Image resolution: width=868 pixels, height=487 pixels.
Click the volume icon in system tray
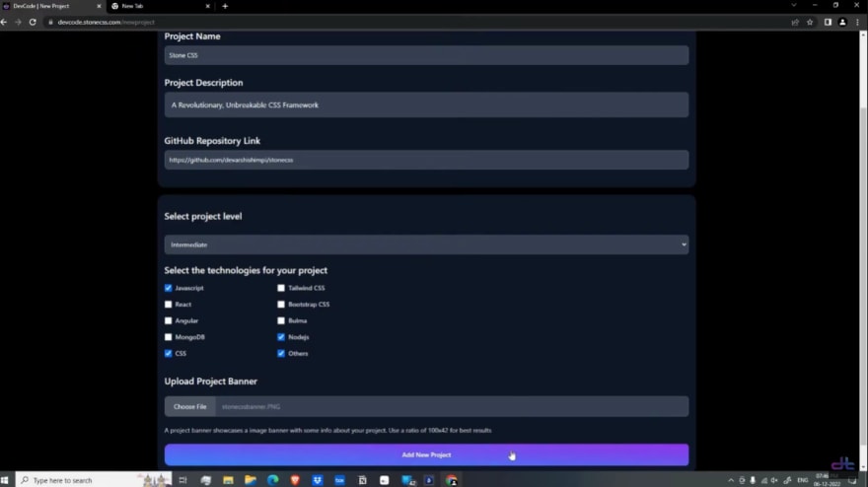[774, 480]
